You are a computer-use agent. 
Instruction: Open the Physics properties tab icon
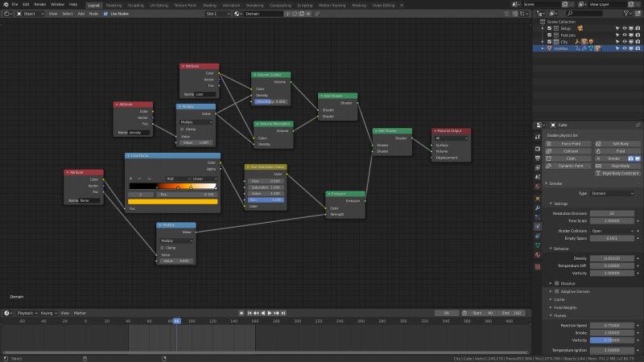coord(538,227)
